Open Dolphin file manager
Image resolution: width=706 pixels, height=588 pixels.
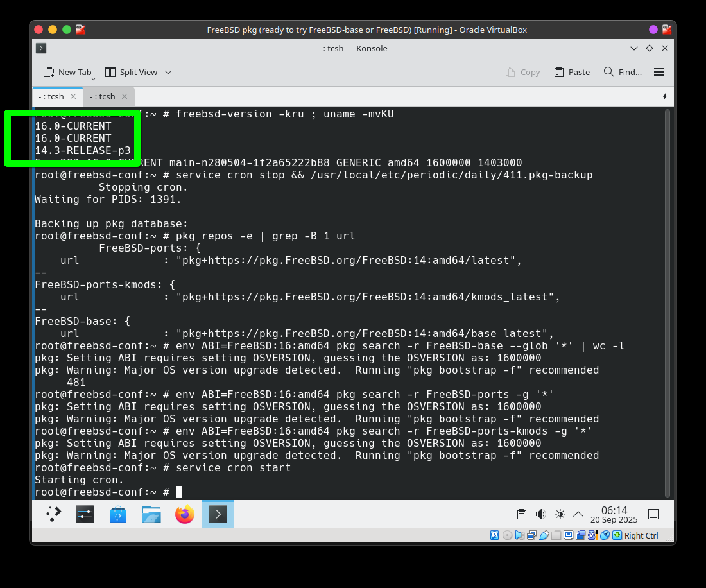click(x=151, y=514)
